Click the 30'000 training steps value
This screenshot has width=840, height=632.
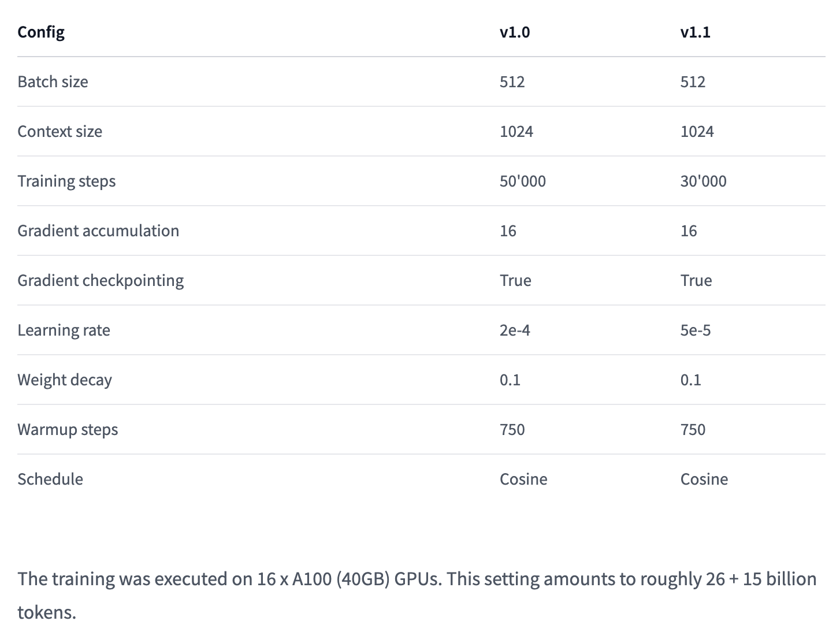click(x=703, y=181)
